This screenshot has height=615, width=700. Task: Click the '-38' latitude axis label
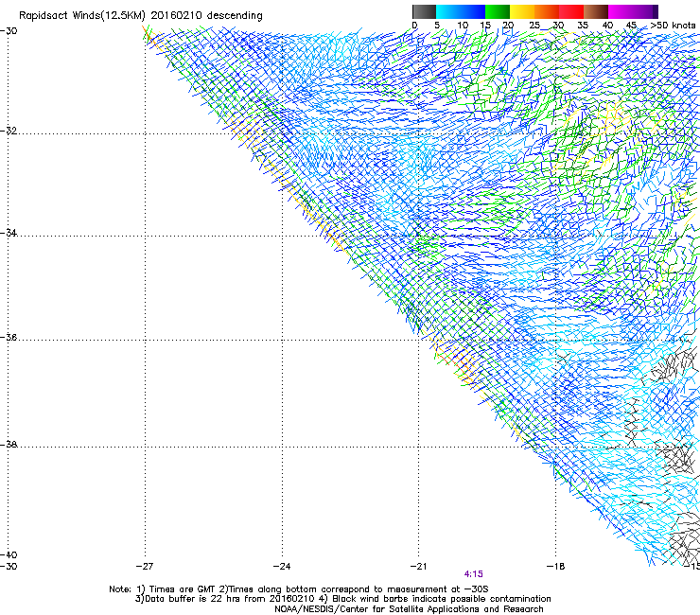click(x=9, y=445)
